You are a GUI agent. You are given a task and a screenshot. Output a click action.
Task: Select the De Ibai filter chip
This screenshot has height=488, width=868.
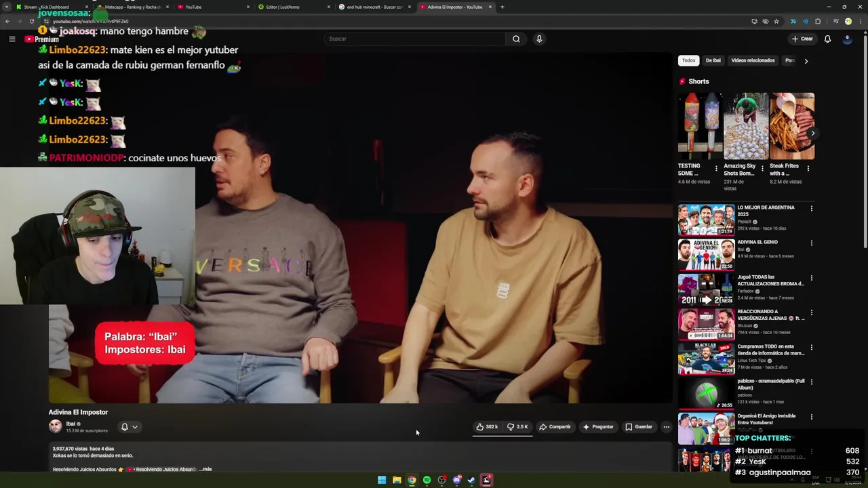[x=713, y=60]
